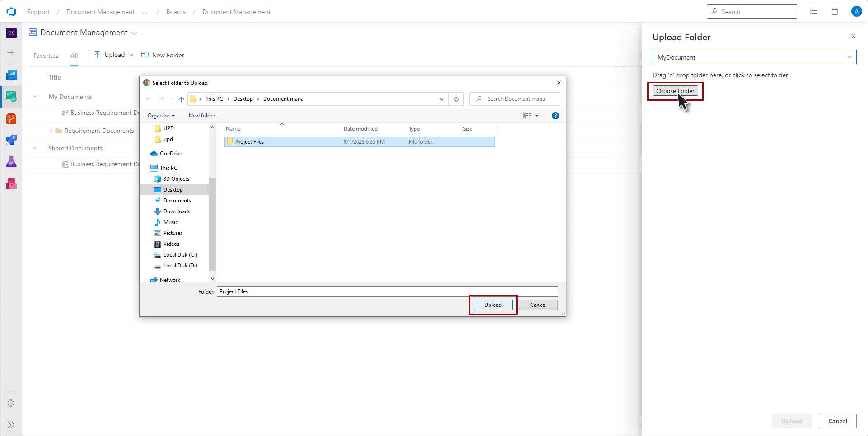The height and width of the screenshot is (436, 868).
Task: Open Settings via the gear icon
Action: [x=11, y=403]
